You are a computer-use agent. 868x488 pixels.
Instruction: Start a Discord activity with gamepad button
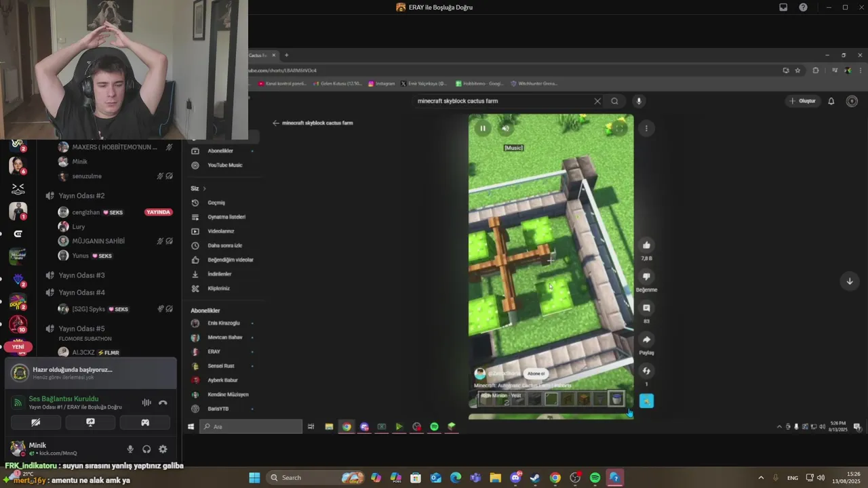144,422
